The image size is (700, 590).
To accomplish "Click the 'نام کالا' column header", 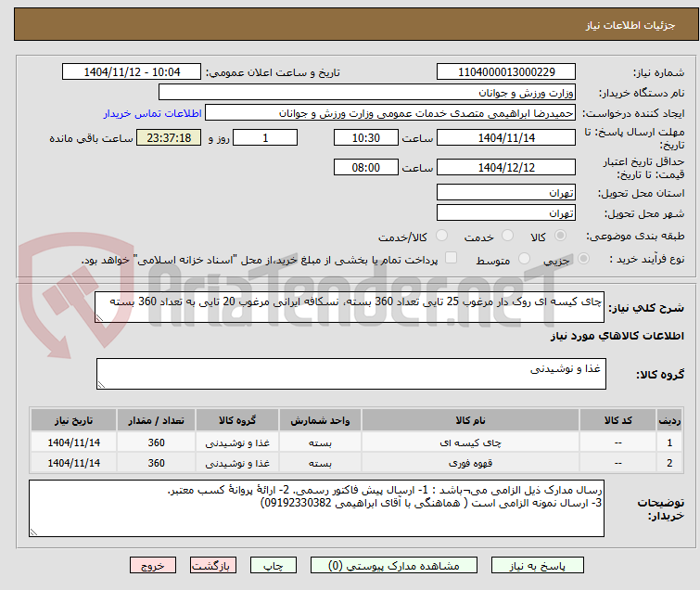I will [471, 420].
